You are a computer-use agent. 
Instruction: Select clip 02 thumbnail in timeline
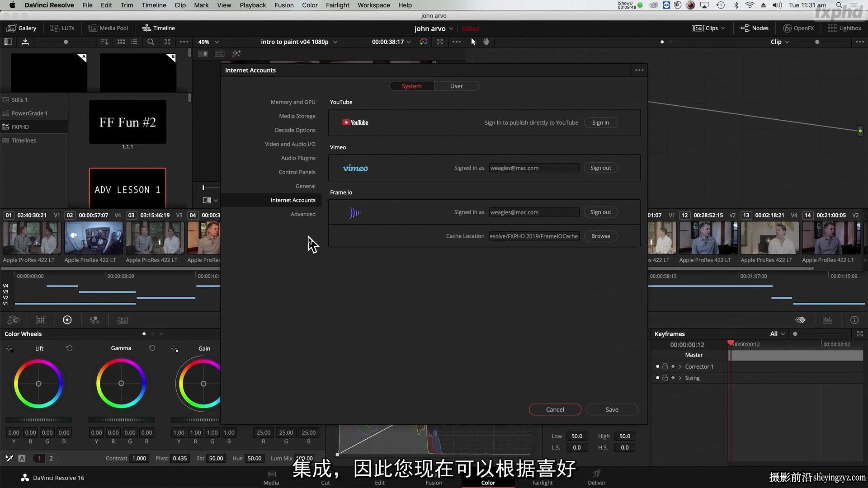pos(94,238)
